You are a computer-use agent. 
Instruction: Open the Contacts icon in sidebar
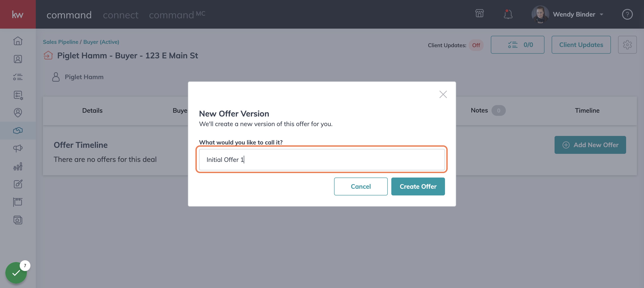pyautogui.click(x=18, y=59)
